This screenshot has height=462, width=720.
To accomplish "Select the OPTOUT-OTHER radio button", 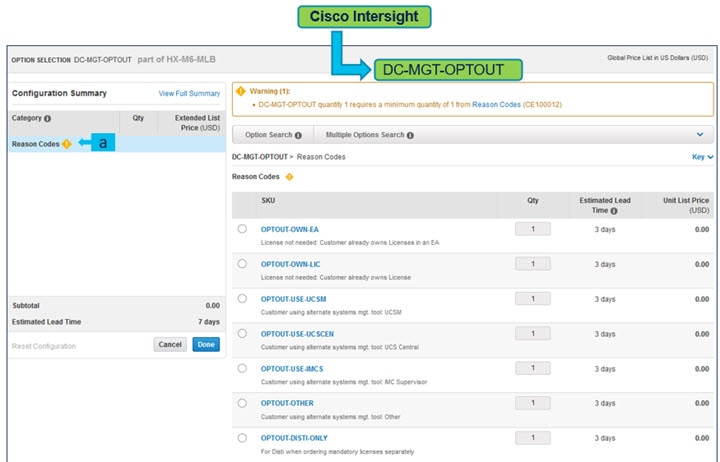I will [242, 403].
